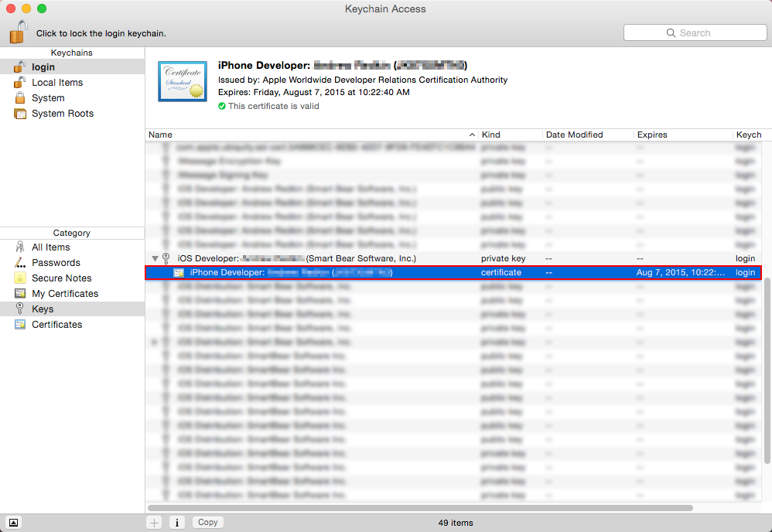772x532 pixels.
Task: Click the System Roots folder icon
Action: [x=20, y=114]
